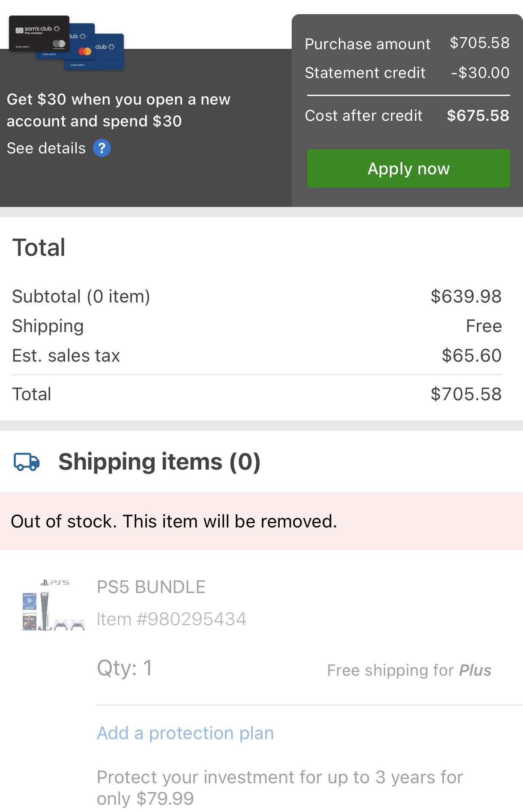This screenshot has height=812, width=523.
Task: Click the Shipping items (0) heading
Action: (x=159, y=462)
